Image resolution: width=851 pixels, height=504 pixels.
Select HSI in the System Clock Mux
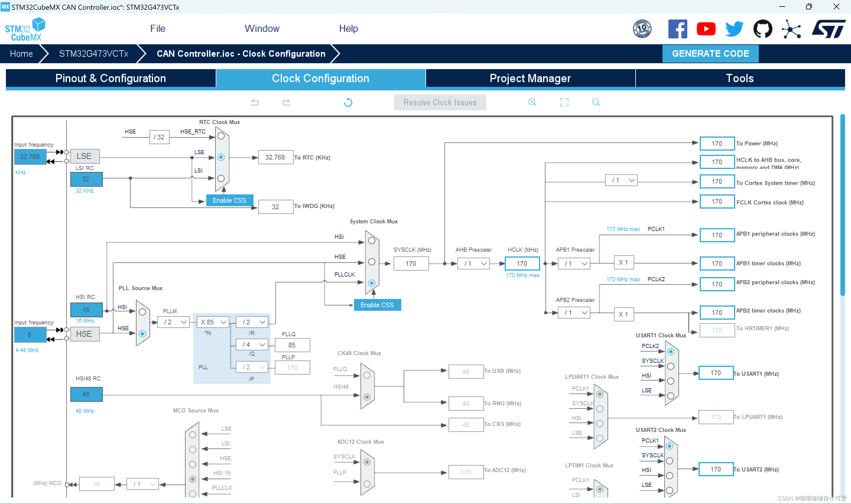coord(372,241)
